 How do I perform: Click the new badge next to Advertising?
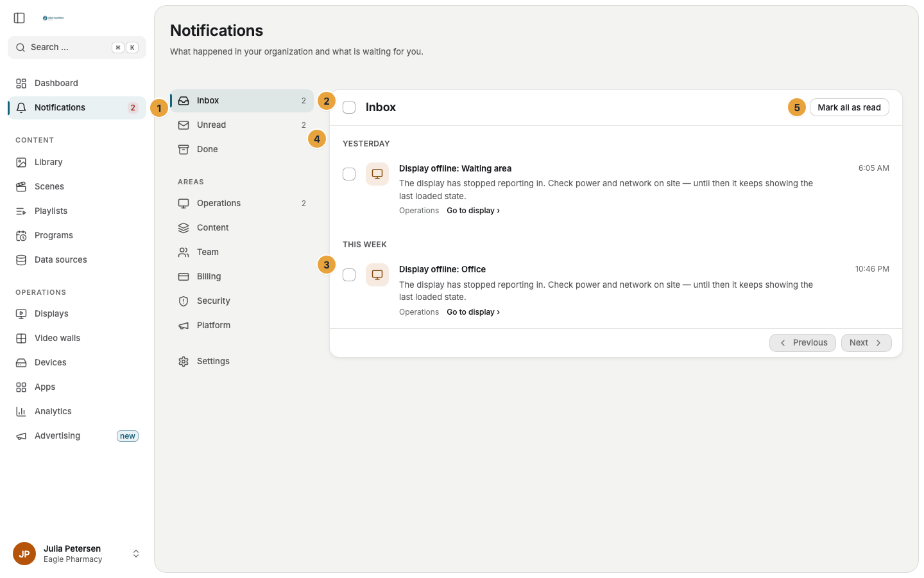128,436
